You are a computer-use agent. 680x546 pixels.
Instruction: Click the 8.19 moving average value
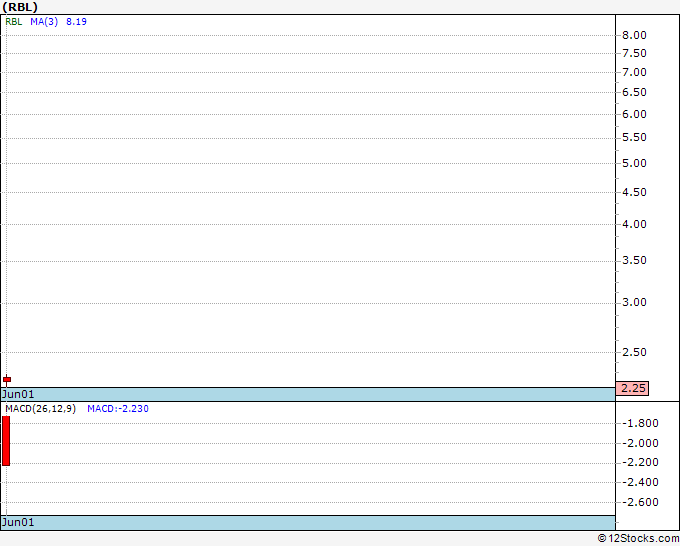(x=76, y=22)
